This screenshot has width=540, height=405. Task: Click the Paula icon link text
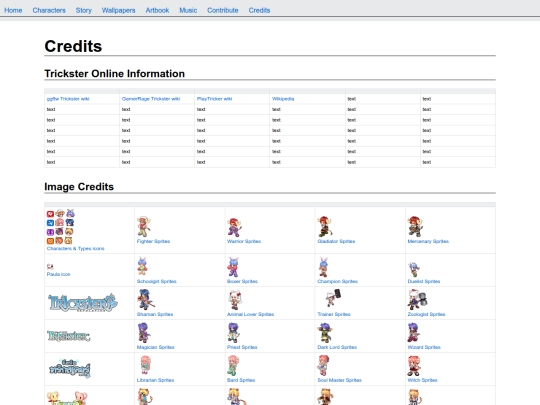[x=59, y=274]
